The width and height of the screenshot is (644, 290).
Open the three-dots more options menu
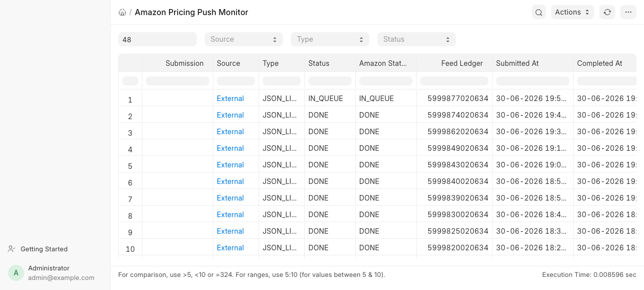click(628, 12)
